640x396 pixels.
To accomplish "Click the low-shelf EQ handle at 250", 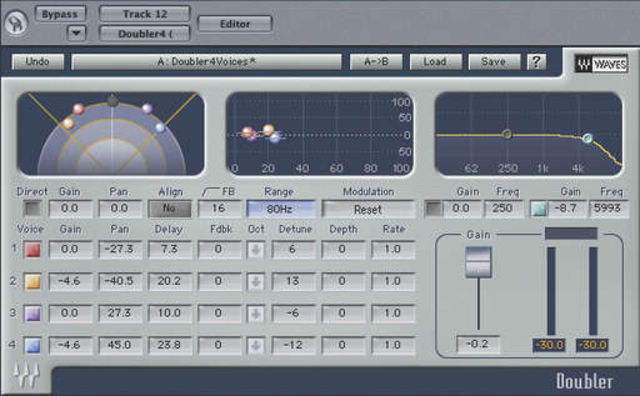I will click(507, 134).
